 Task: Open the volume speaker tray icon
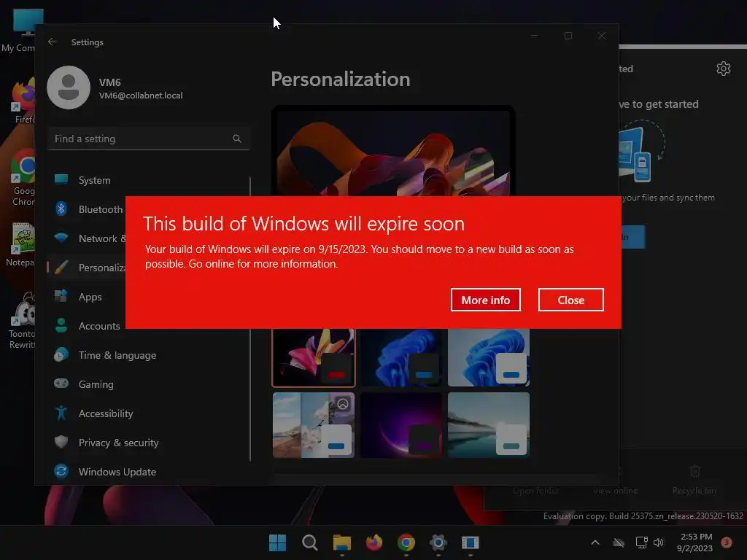(x=659, y=542)
